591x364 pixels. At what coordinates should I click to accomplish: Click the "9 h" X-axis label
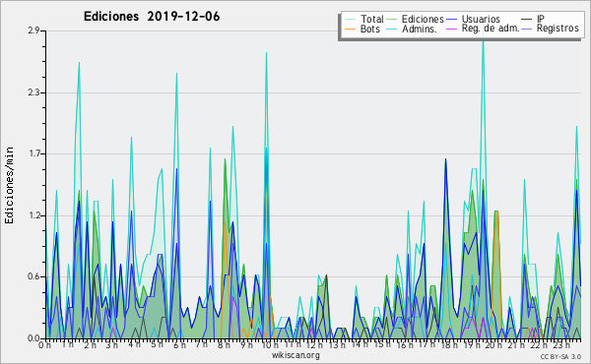[x=246, y=344]
